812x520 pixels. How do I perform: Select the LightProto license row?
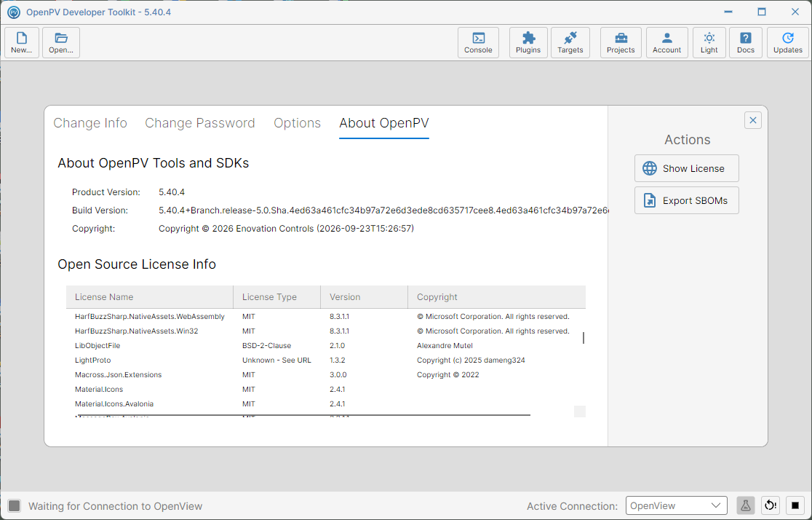[326, 361]
